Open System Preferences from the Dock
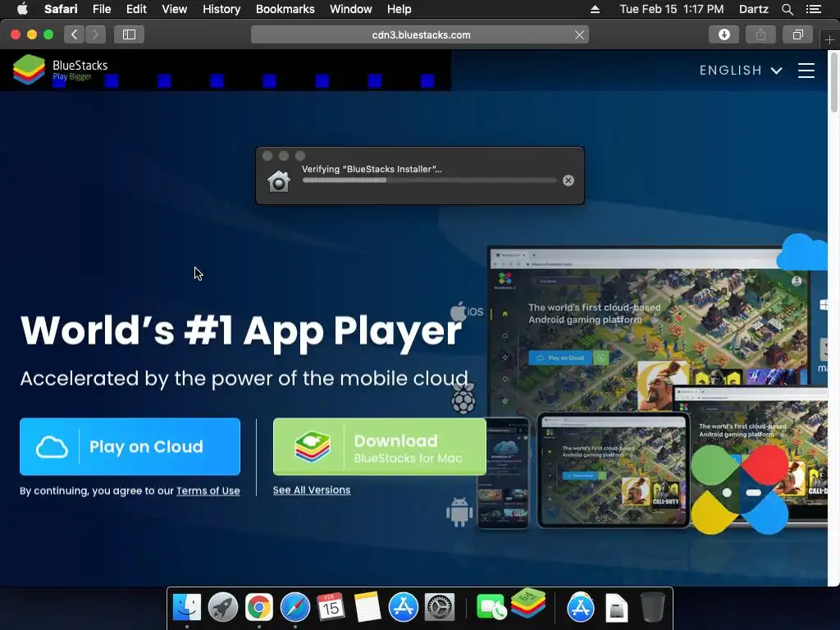Image resolution: width=840 pixels, height=630 pixels. coord(440,607)
